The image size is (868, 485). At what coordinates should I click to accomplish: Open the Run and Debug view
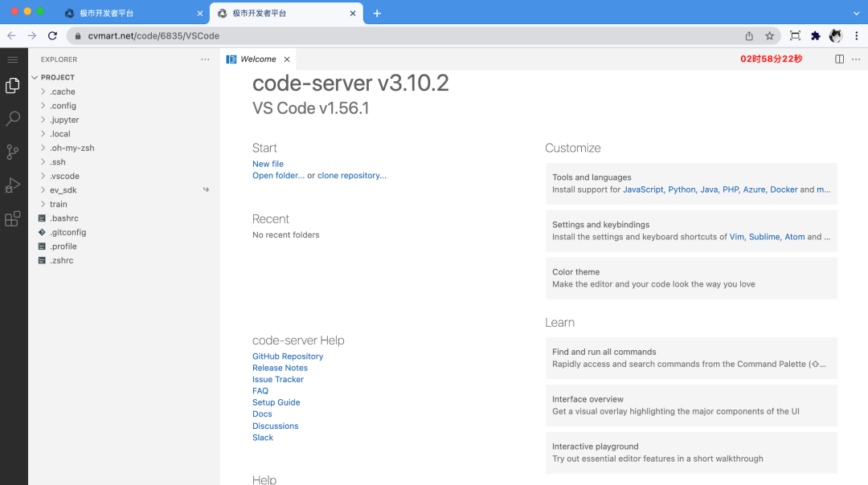click(13, 185)
